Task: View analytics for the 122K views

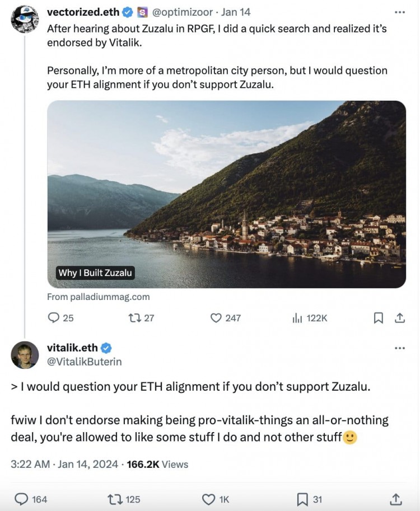Action: click(310, 318)
